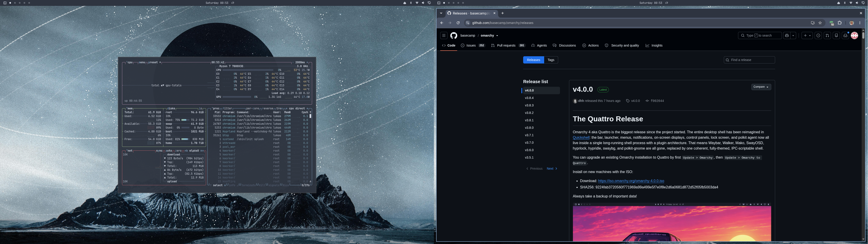Open your issues icon in GitHub header

[818, 35]
